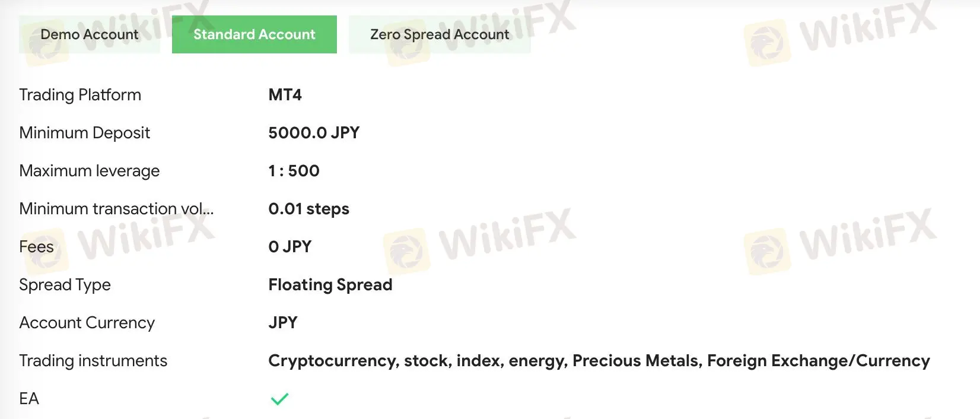
Task: Click the EA row label
Action: [x=29, y=399]
